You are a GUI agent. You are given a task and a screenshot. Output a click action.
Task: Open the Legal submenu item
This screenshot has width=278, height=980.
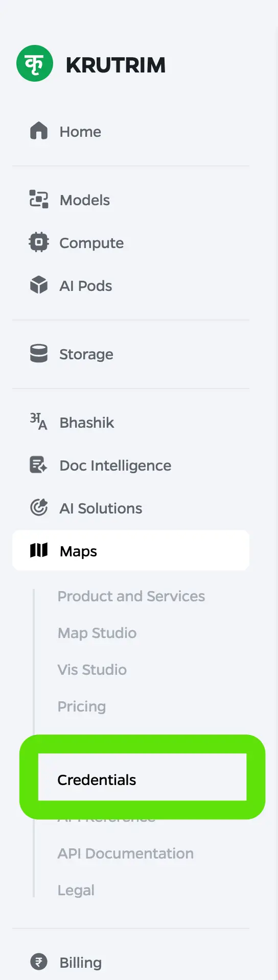coord(76,890)
